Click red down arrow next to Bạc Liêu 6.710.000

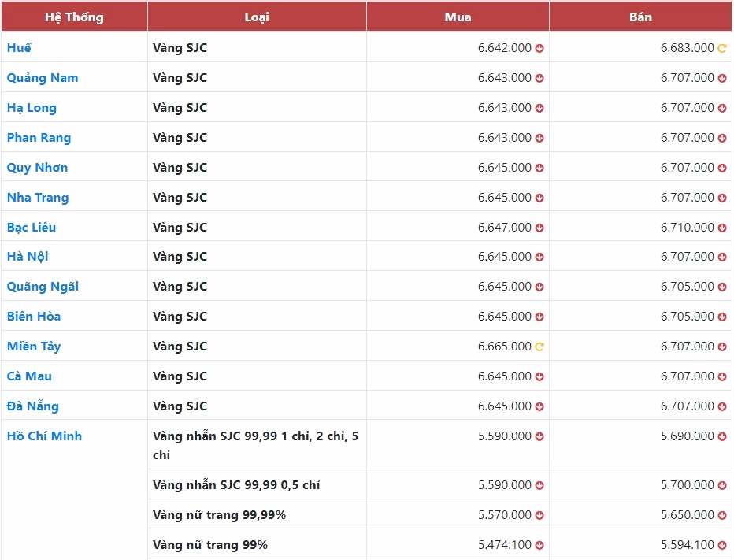(x=722, y=228)
